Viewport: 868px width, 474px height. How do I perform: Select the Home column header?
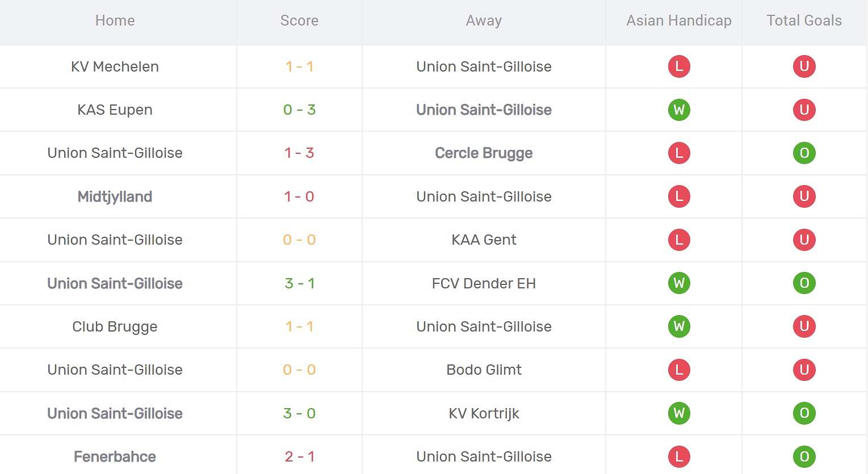click(x=115, y=21)
